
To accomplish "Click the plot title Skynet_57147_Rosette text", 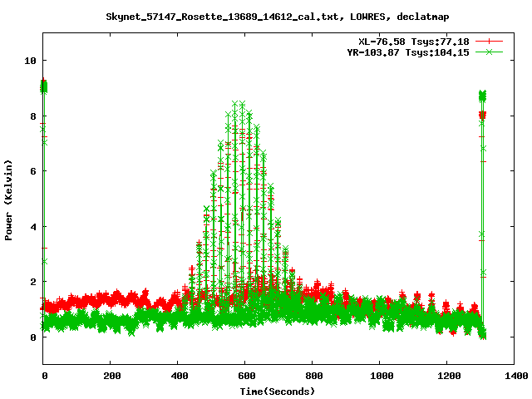I will 277,17.
